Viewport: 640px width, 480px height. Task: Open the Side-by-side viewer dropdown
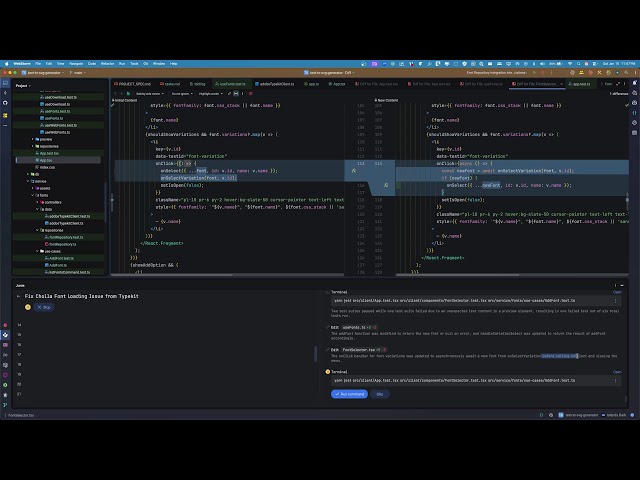(149, 93)
